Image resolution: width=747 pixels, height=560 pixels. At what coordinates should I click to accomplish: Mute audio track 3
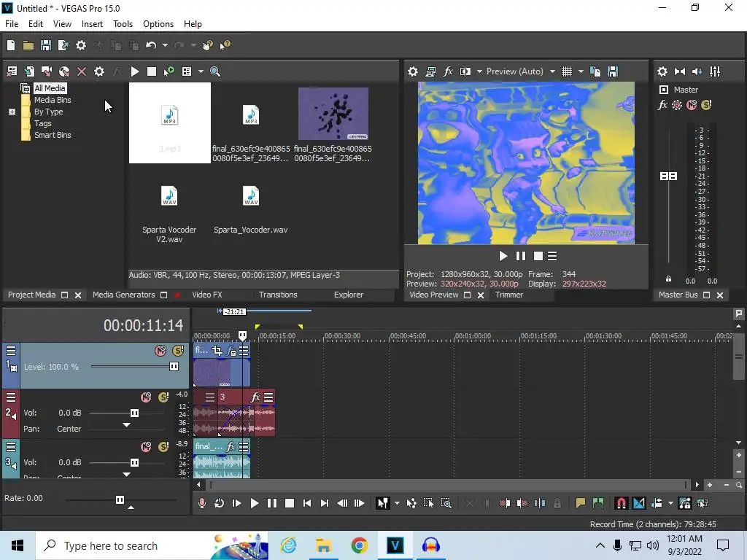pos(146,447)
